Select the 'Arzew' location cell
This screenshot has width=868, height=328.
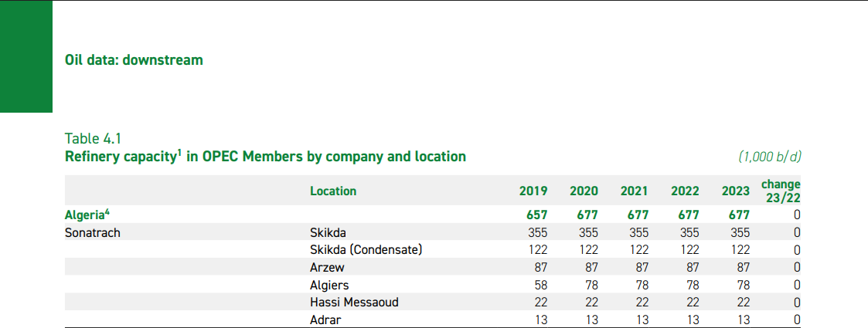pos(325,268)
